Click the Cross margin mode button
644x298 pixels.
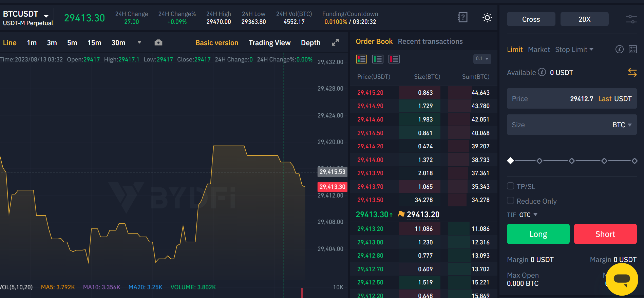tap(531, 19)
